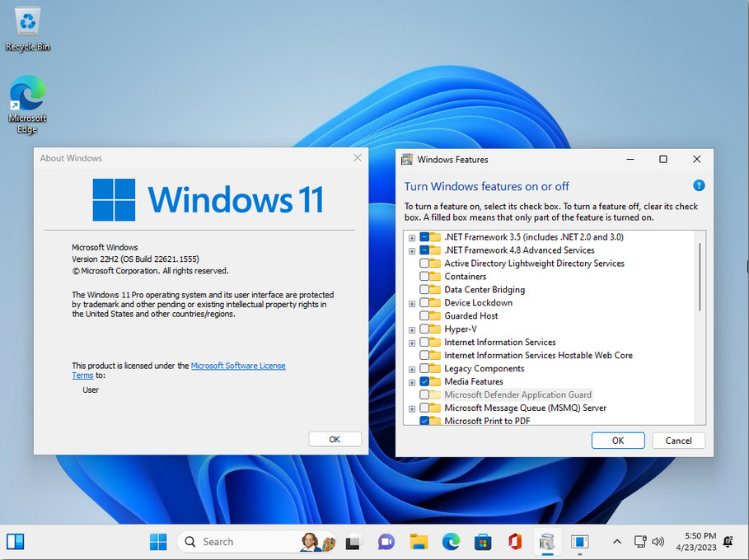
Task: Expand the .NET Framework 3.5 node
Action: pos(412,238)
